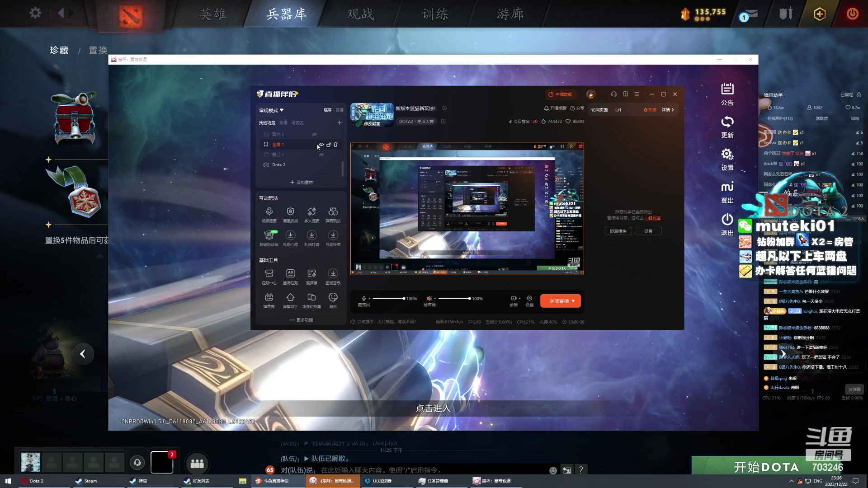Image resolution: width=868 pixels, height=488 pixels.
Task: Open the hamburger menu in streaming companion
Action: 637,94
